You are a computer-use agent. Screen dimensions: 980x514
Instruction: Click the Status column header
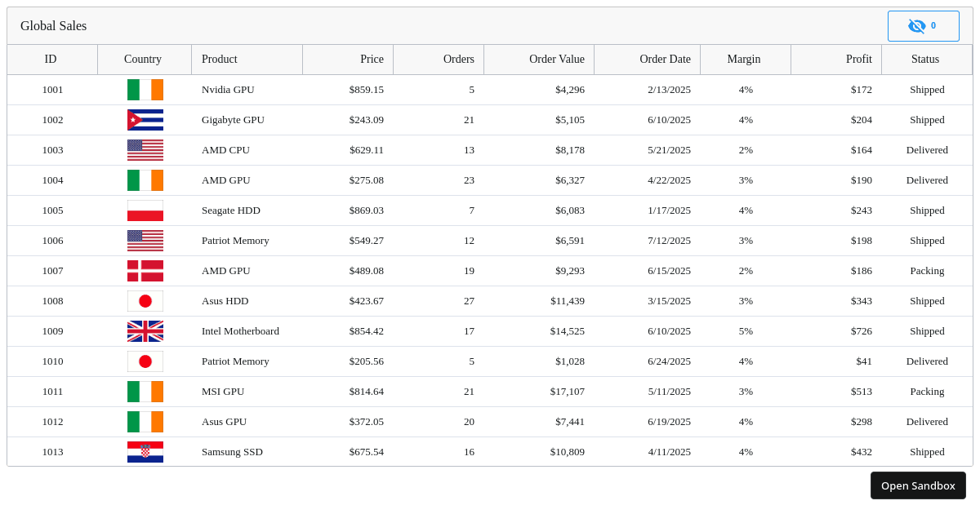[925, 59]
